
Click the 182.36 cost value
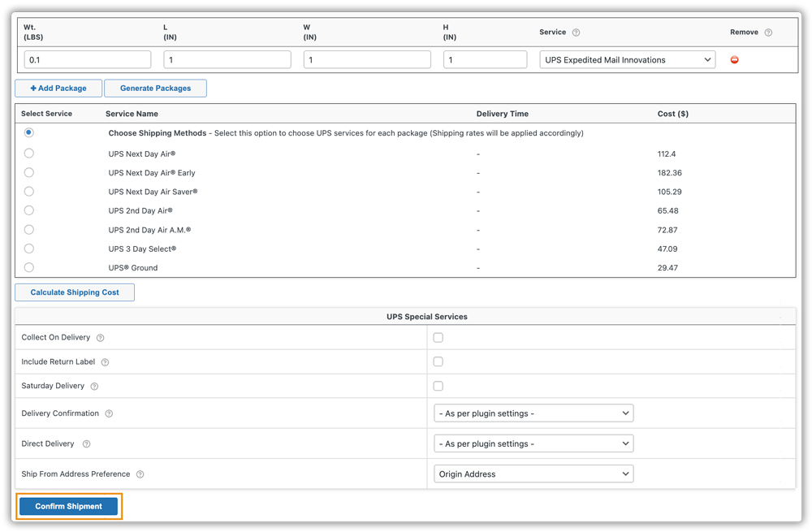tap(670, 173)
